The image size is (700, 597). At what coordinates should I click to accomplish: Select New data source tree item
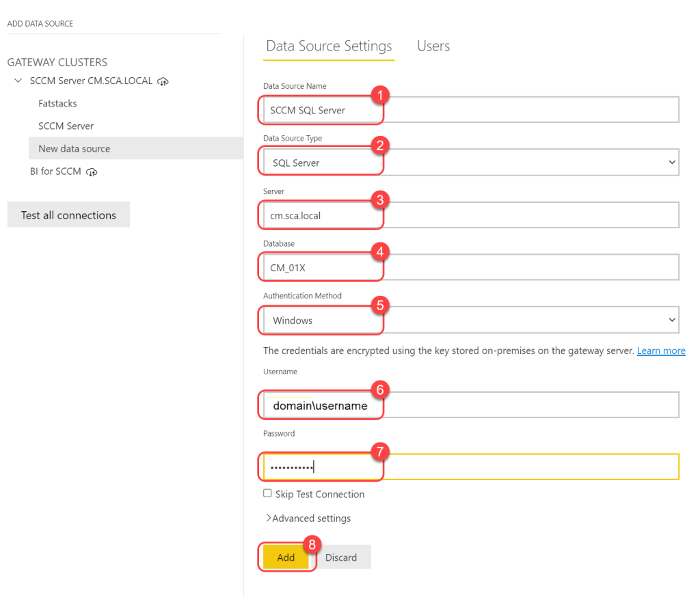74,149
